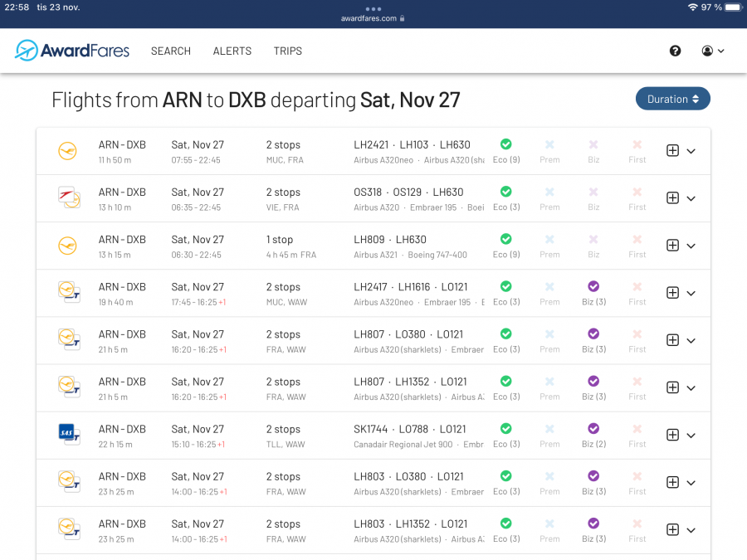Select Biz (3) on LH803 · LO380 flight
This screenshot has height=560, width=747.
(x=593, y=483)
